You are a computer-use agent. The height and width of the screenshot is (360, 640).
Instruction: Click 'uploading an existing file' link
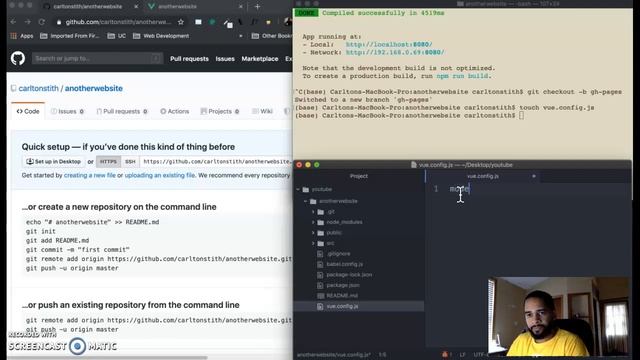coord(160,176)
